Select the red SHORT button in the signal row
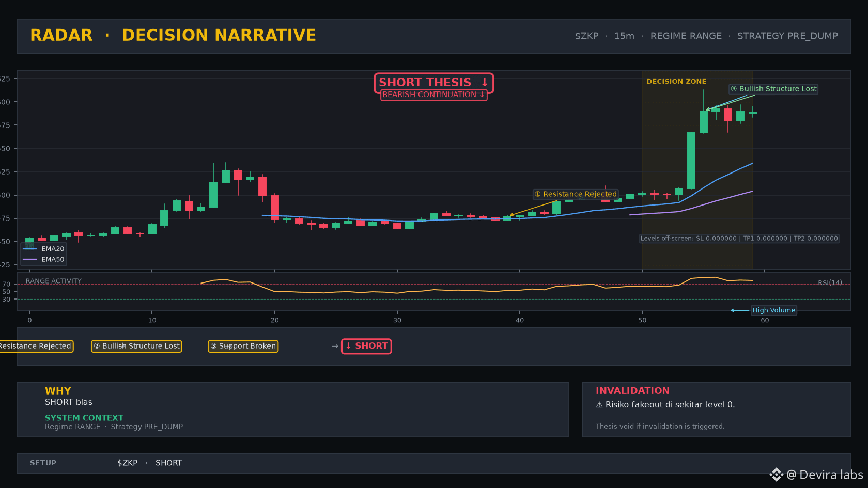868x488 pixels. (x=366, y=346)
